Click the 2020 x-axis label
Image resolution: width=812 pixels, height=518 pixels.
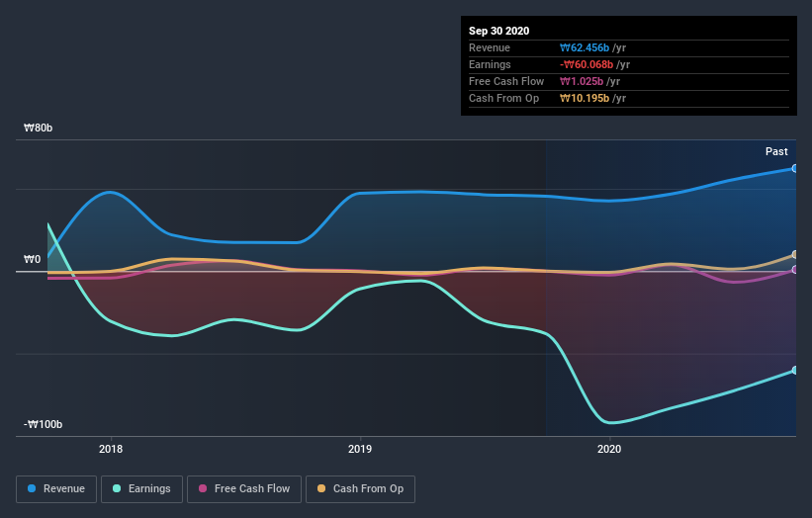tap(609, 449)
